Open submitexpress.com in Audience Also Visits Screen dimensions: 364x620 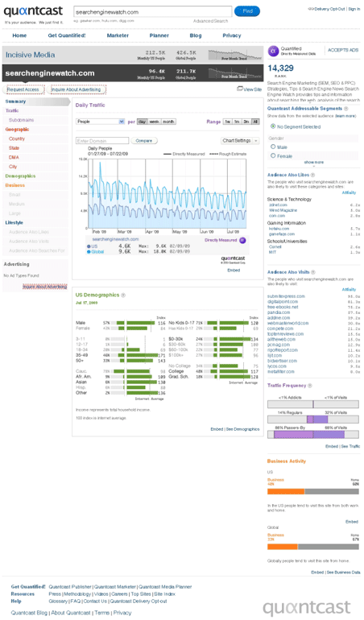[x=286, y=296]
